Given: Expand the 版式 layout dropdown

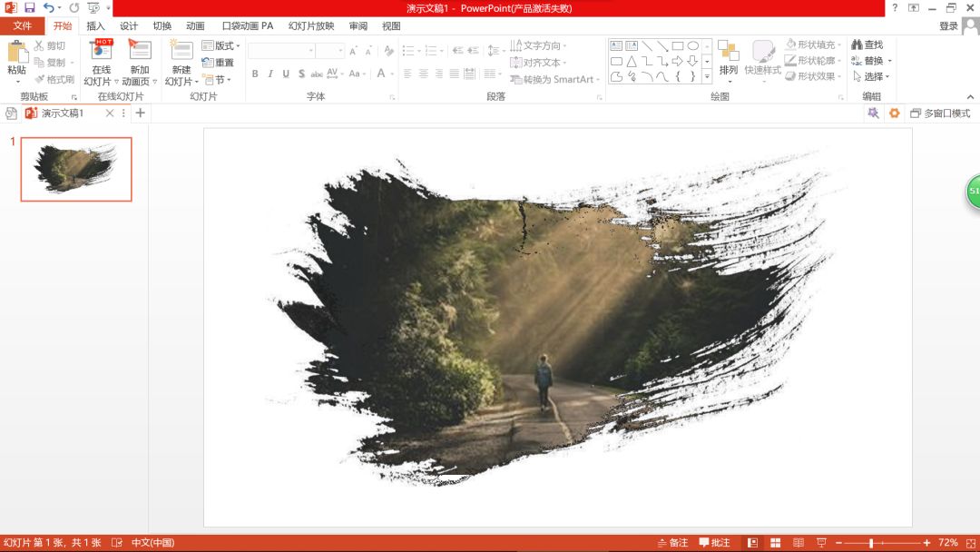Looking at the screenshot, I should 220,45.
